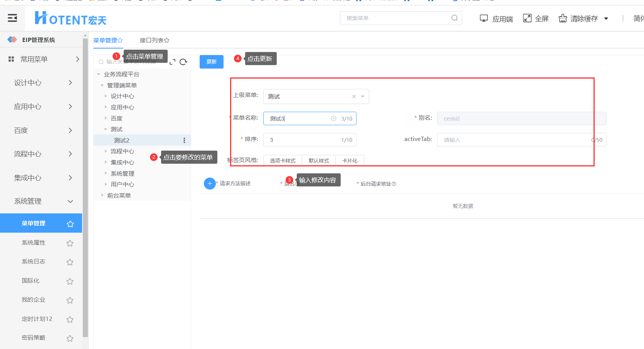Open 密码策略 in the sidebar
This screenshot has height=349, width=644.
(34, 338)
